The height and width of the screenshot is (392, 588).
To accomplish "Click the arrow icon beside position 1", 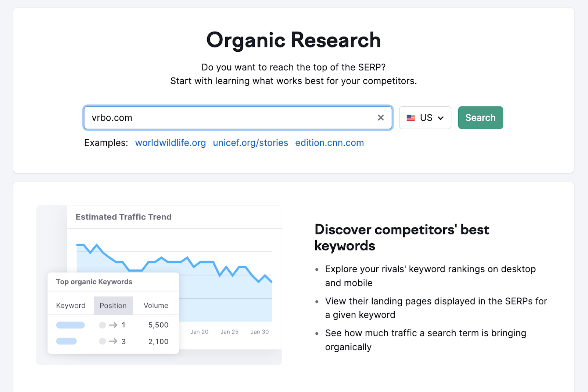I will coord(113,325).
